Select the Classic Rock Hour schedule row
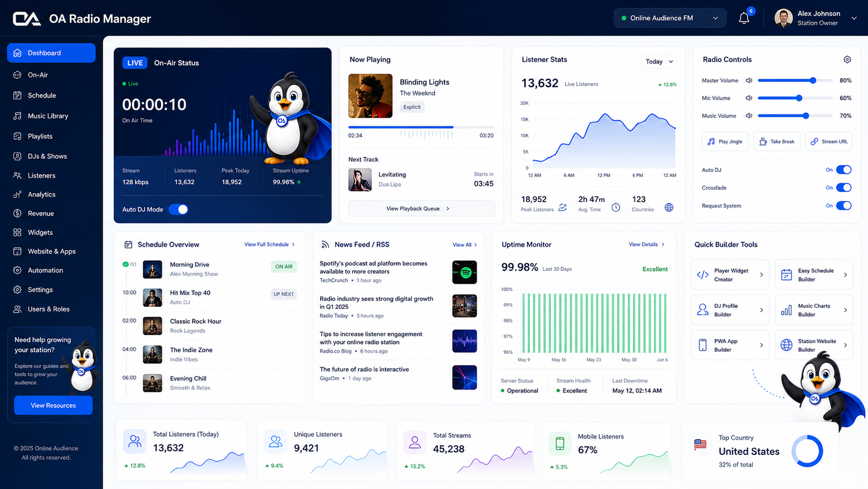Image resolution: width=868 pixels, height=489 pixels. coord(209,326)
